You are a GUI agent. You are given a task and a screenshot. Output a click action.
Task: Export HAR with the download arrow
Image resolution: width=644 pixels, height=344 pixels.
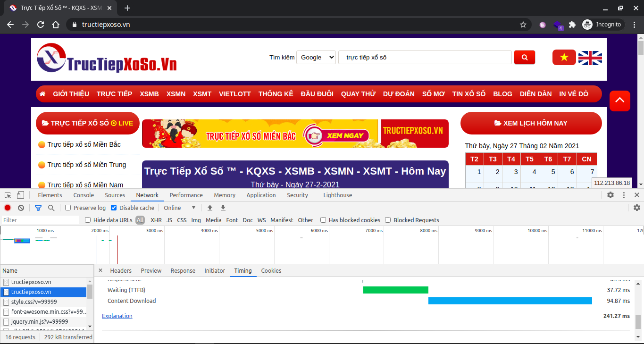(223, 208)
